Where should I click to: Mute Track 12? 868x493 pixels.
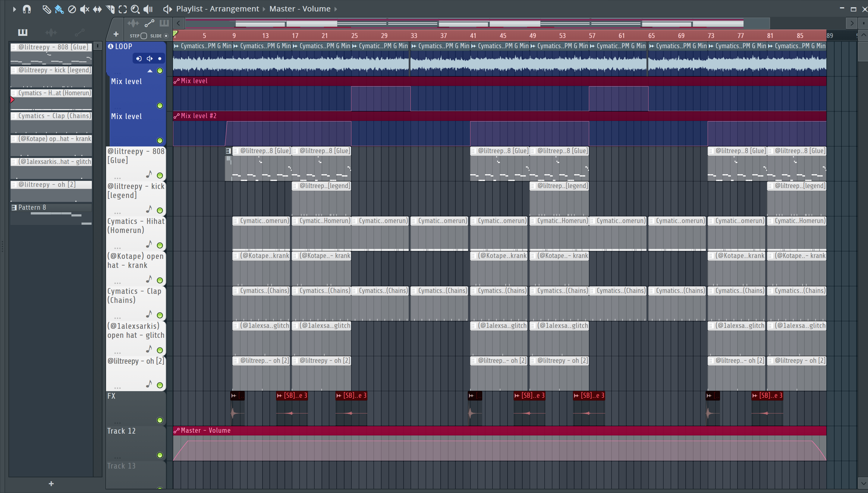[160, 455]
